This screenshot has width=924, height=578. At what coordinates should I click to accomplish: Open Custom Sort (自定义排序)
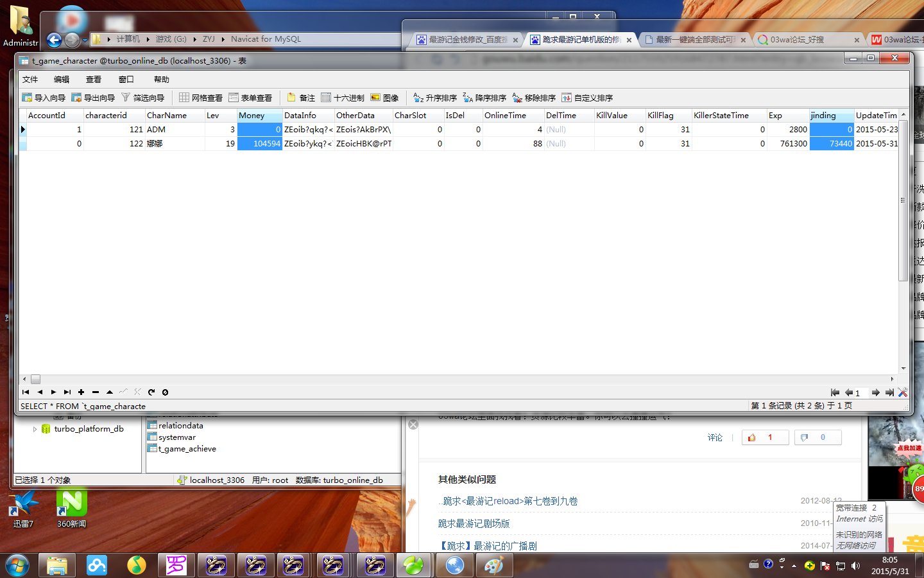click(587, 98)
